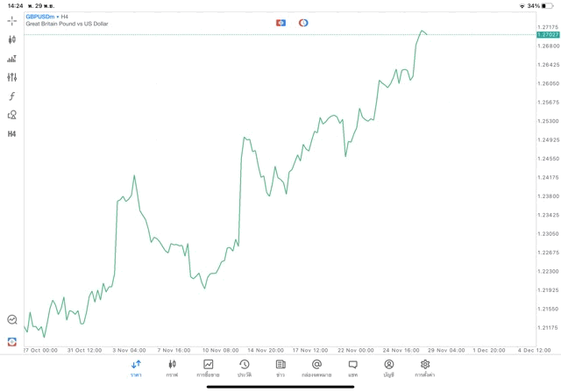561x392 pixels.
Task: Open the H4 timeframe selector in sidebar
Action: [x=12, y=134]
